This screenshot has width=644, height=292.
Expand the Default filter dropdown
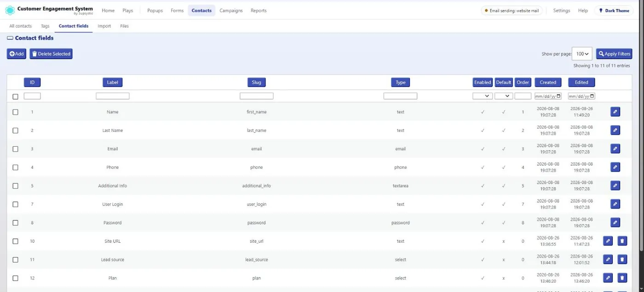(x=504, y=96)
